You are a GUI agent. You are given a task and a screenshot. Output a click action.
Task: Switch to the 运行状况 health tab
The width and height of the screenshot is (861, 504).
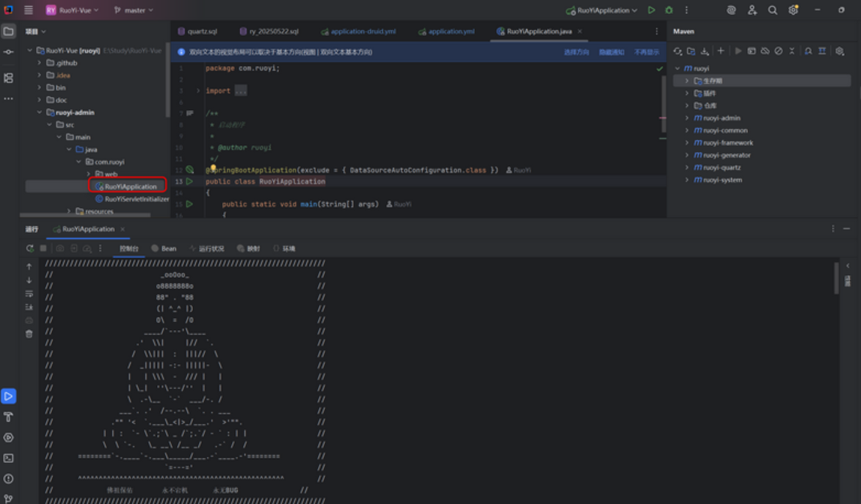[206, 249]
